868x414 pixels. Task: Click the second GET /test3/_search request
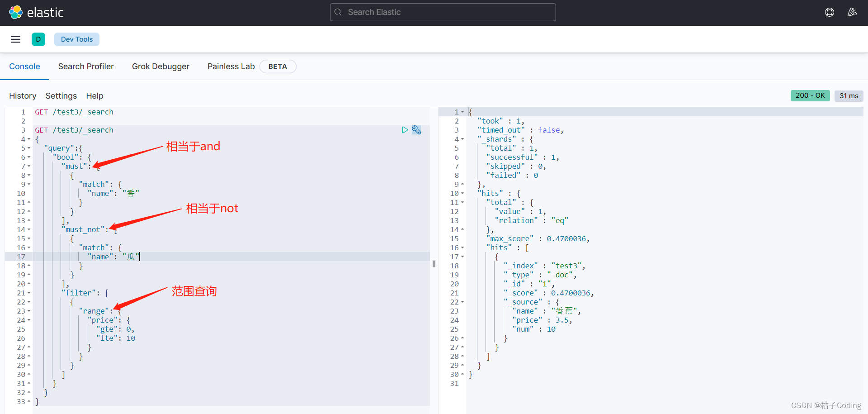74,130
